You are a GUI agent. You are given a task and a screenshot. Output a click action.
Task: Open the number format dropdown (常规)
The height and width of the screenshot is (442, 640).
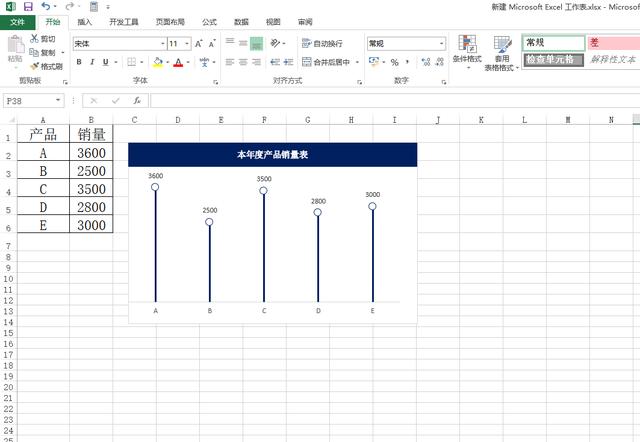[x=442, y=43]
